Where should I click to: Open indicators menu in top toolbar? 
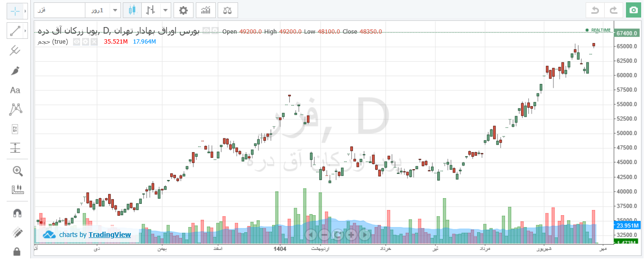point(206,9)
